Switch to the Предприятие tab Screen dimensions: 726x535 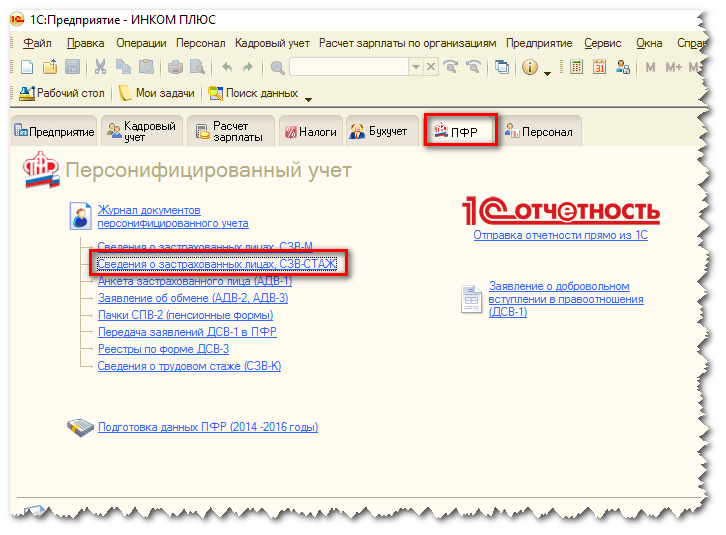pos(54,131)
